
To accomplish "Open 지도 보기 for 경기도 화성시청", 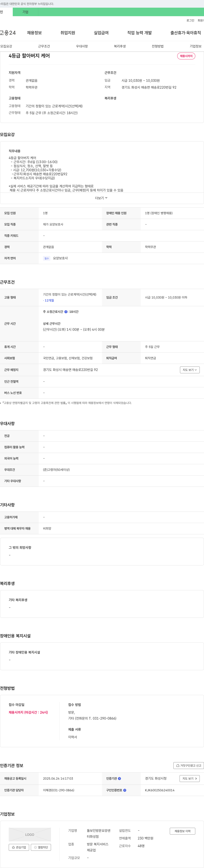I will click(x=190, y=778).
